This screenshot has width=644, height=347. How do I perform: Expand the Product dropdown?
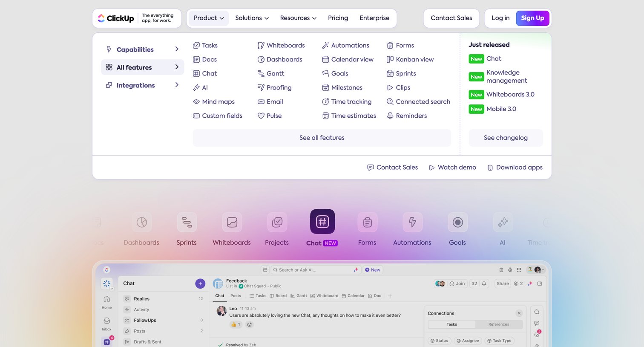point(209,18)
